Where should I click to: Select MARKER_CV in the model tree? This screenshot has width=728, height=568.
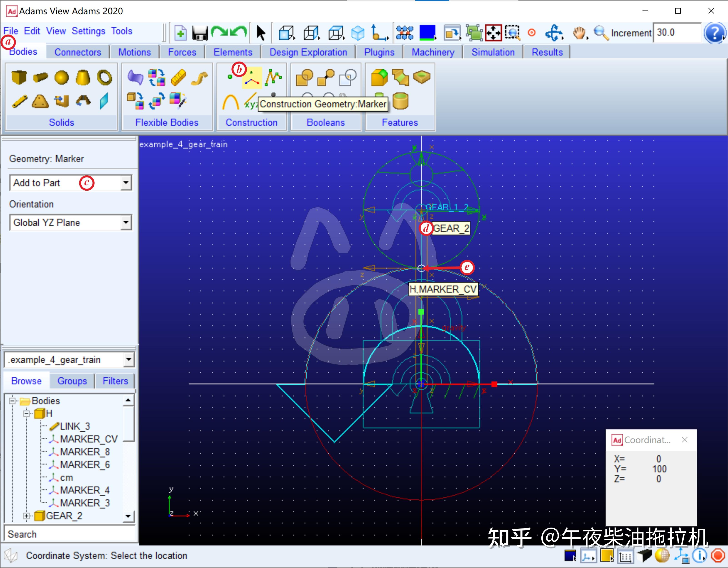(88, 439)
